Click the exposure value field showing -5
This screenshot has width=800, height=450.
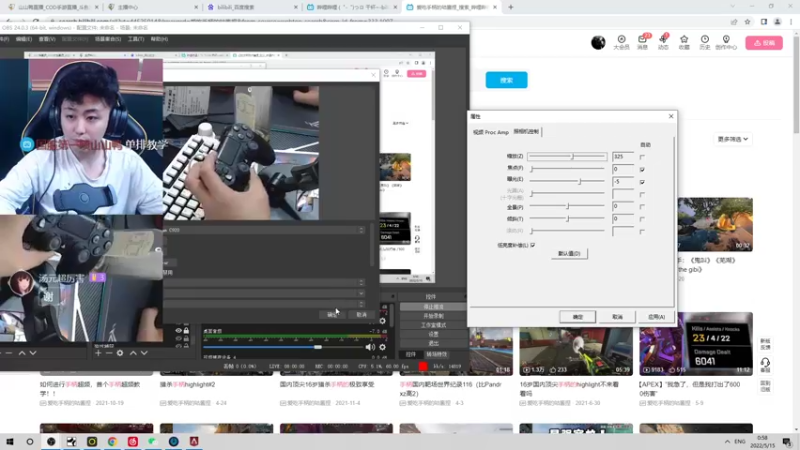[622, 182]
